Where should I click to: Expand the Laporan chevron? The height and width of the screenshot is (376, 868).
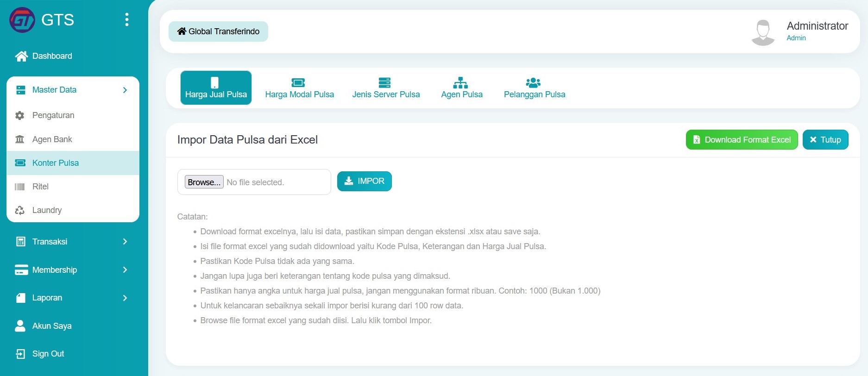(x=125, y=298)
